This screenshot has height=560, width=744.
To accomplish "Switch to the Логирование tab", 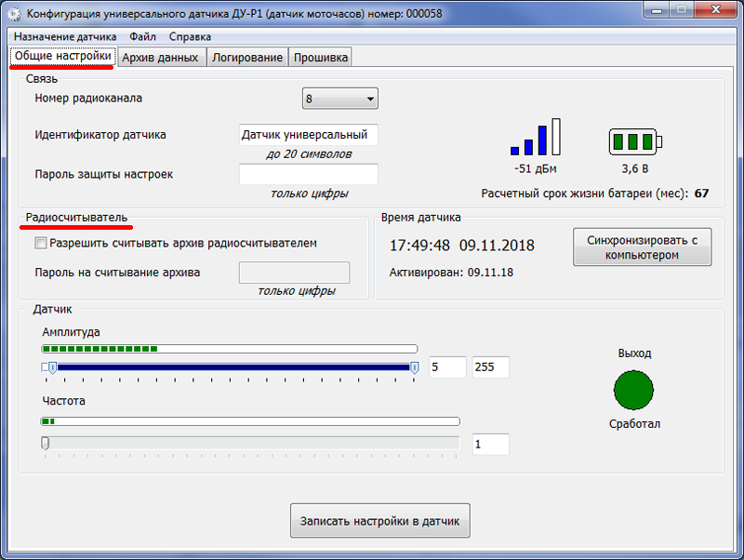I will pyautogui.click(x=247, y=58).
